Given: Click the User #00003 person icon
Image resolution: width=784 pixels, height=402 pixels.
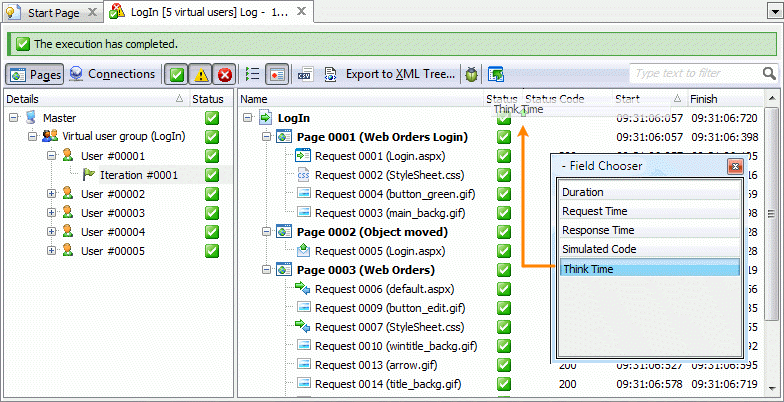Looking at the screenshot, I should [68, 212].
